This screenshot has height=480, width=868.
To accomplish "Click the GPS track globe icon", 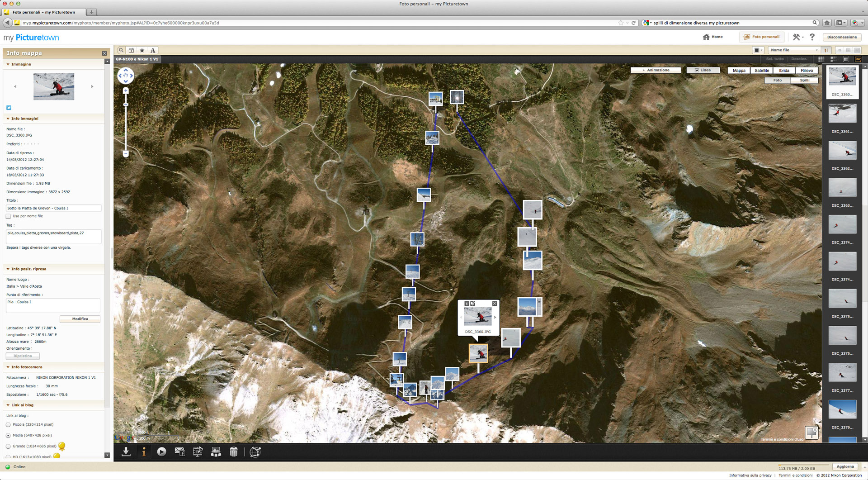I will point(255,451).
